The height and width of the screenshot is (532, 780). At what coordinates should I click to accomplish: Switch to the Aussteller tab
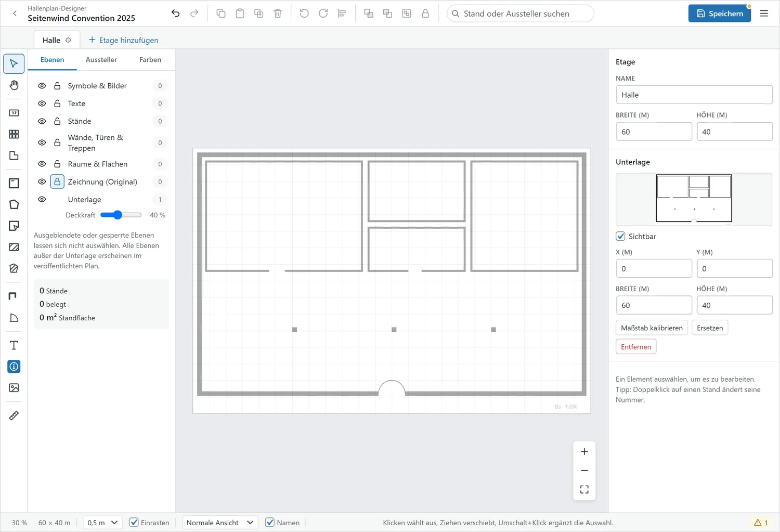[101, 60]
